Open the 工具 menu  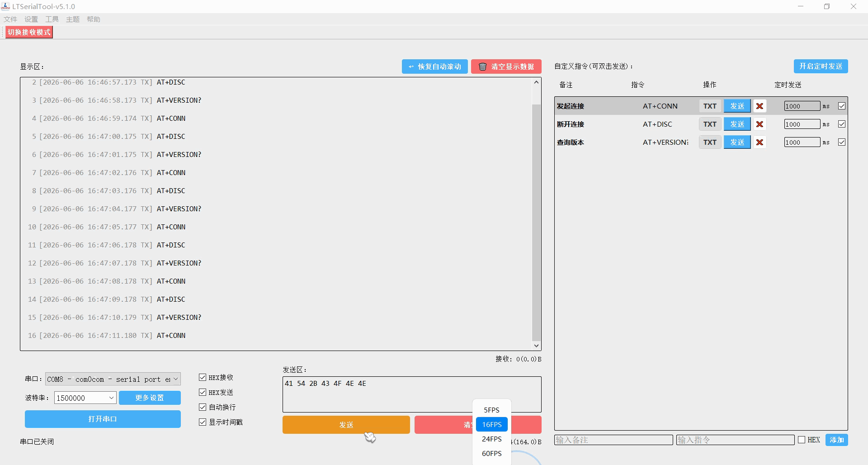(x=52, y=19)
